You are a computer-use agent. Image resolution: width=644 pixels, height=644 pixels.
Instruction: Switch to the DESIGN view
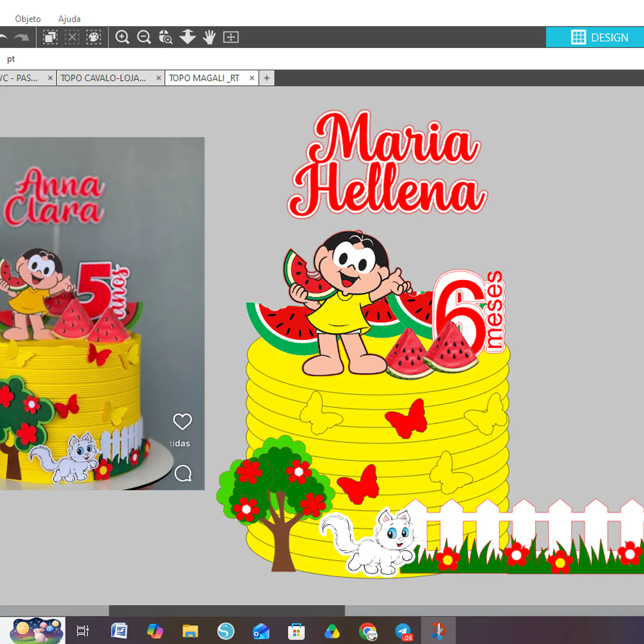(x=595, y=37)
